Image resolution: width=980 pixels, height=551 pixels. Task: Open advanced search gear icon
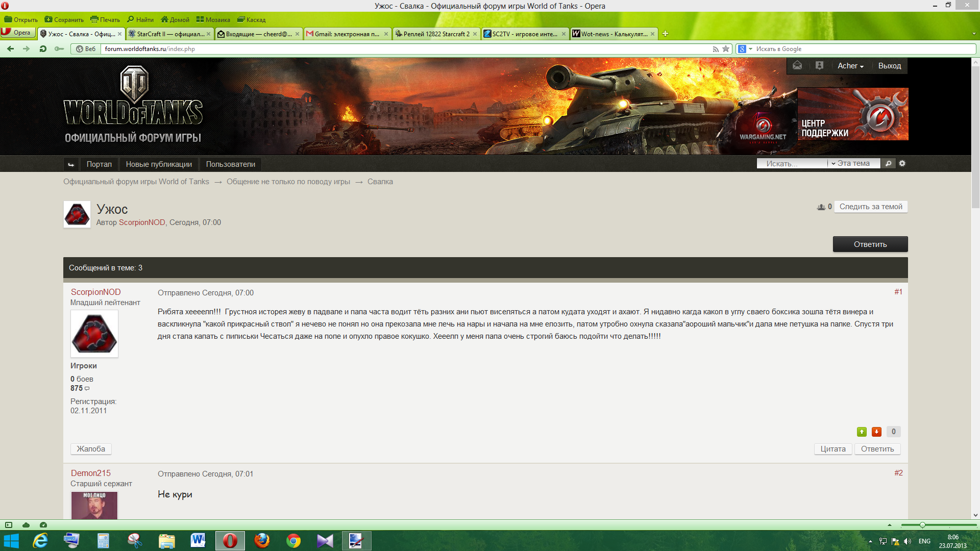[902, 164]
